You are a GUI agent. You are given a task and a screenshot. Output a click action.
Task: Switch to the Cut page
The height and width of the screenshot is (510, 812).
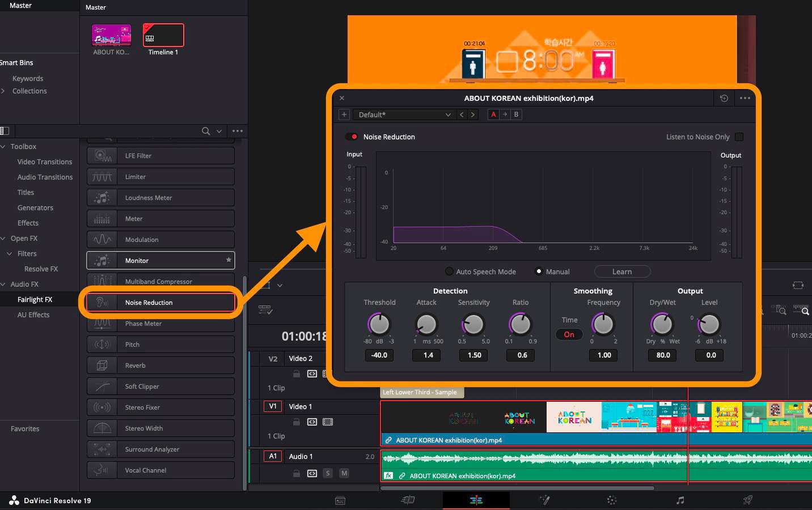[408, 500]
